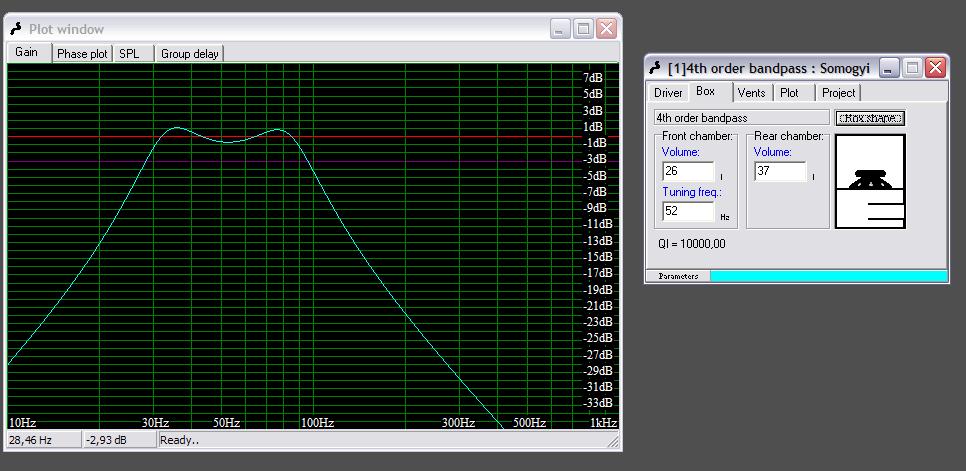Click the 300Hz axis label
Viewport: 966px width, 471px height.
[x=458, y=423]
